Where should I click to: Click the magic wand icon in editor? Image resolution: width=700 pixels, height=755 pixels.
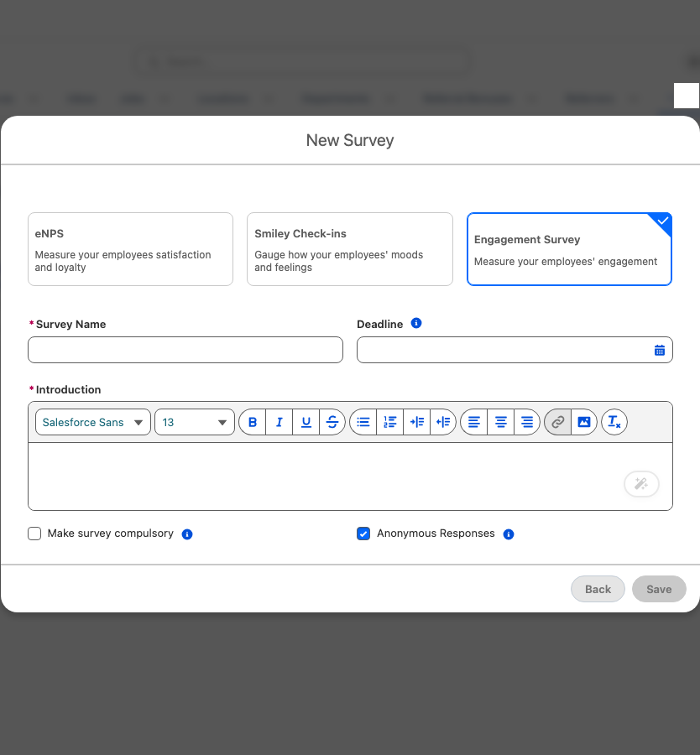tap(641, 484)
